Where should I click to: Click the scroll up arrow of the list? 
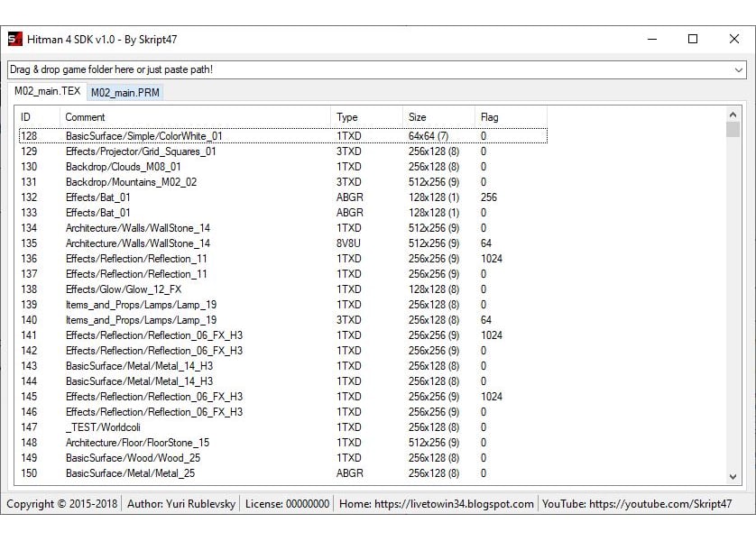click(x=733, y=115)
